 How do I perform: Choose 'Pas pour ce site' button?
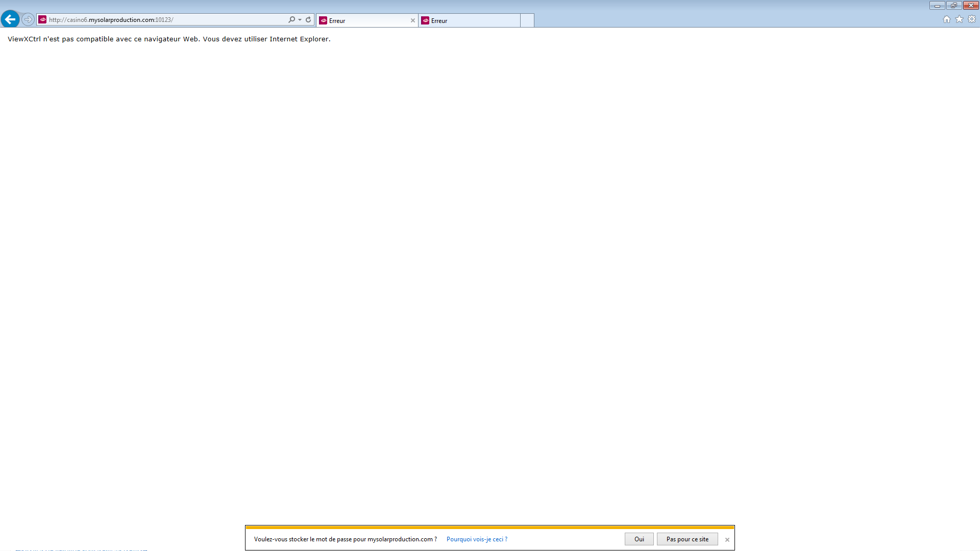click(687, 539)
